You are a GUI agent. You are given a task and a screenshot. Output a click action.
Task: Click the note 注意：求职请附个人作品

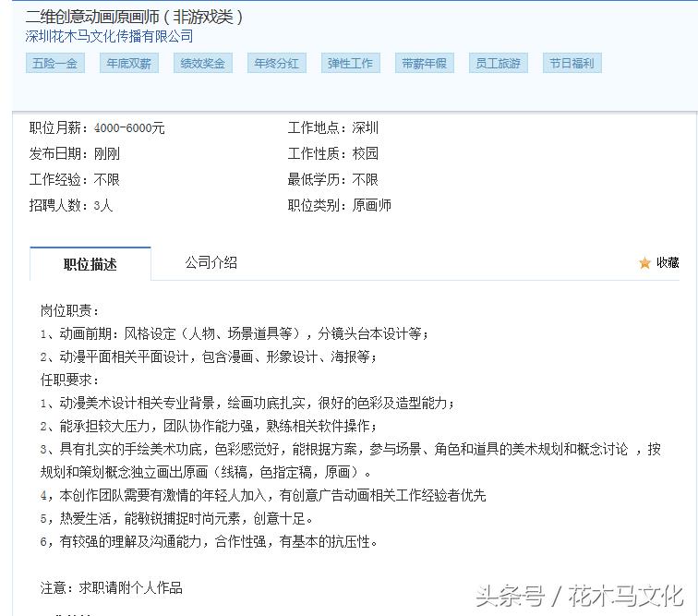[112, 588]
